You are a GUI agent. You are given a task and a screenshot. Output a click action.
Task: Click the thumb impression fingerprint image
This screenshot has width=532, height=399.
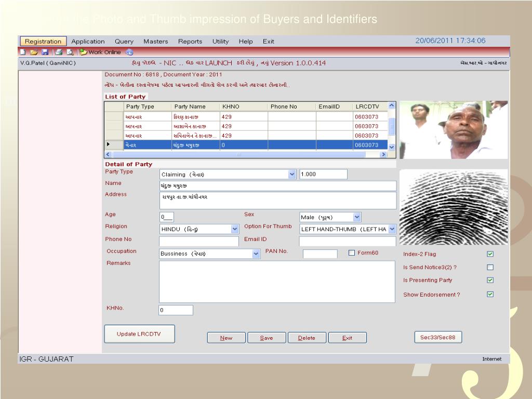coord(454,207)
